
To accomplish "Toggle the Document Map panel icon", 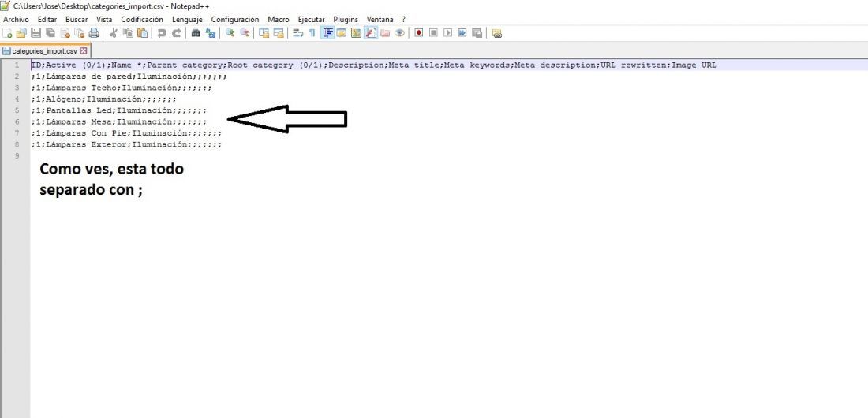I will pyautogui.click(x=356, y=33).
